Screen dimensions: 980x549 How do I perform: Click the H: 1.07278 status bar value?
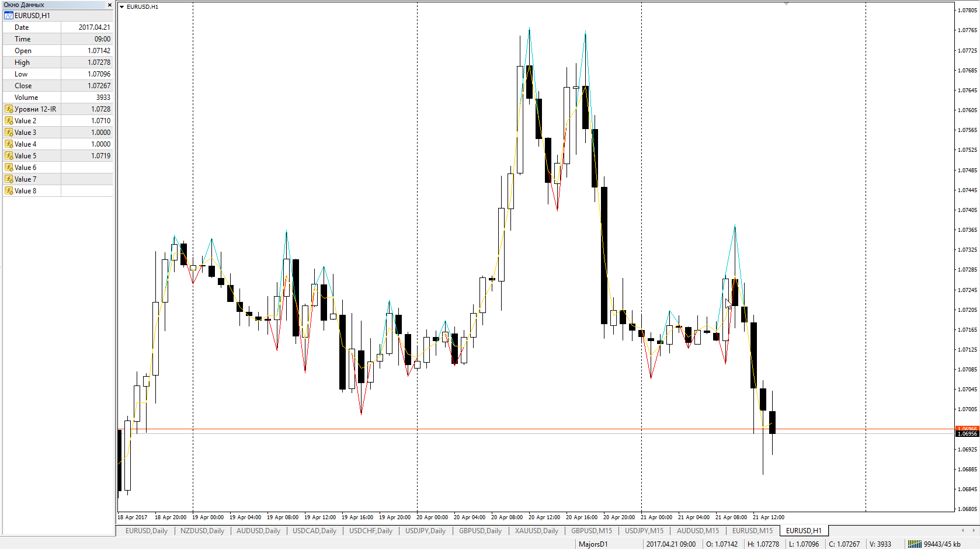(763, 544)
